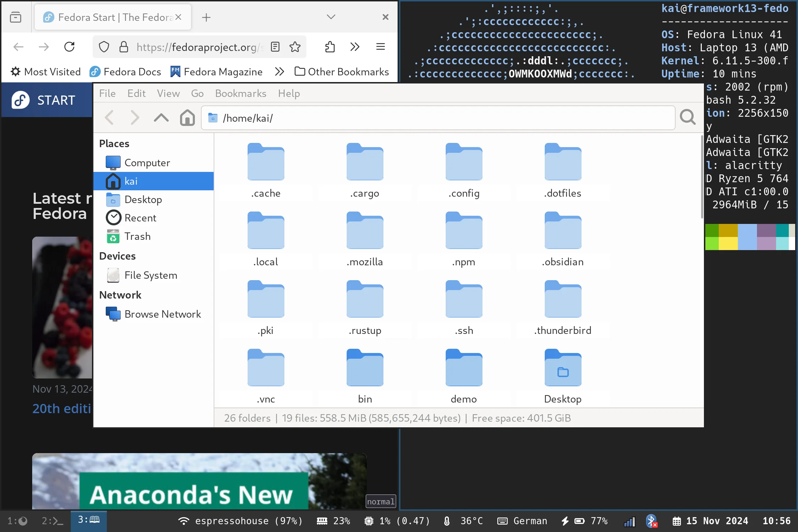Click the search icon in file manager
The height and width of the screenshot is (532, 798).
point(688,117)
